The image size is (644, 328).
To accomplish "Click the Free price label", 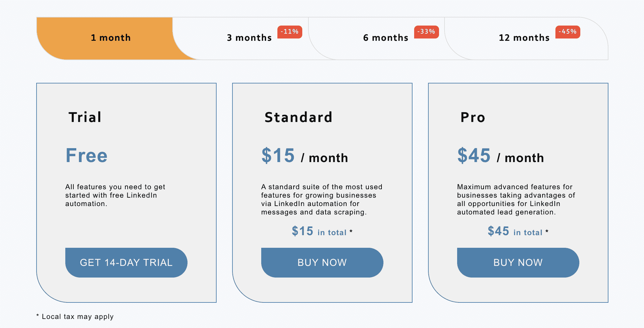I will click(86, 156).
